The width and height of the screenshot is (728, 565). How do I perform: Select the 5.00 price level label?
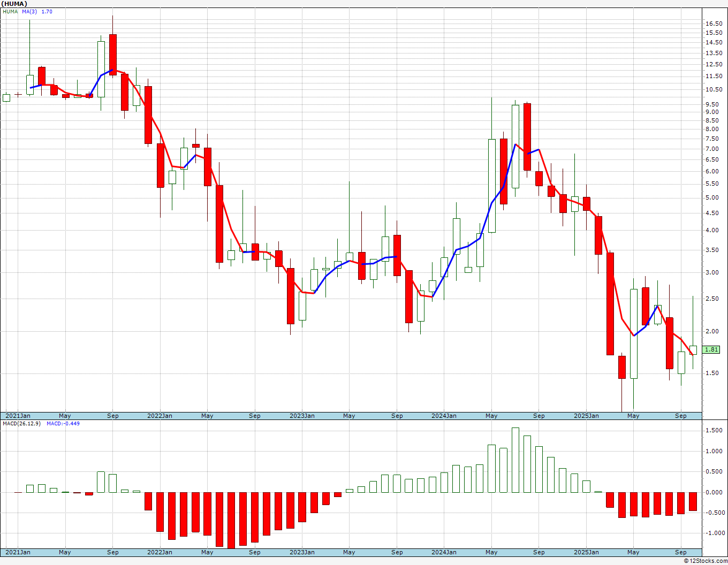712,197
